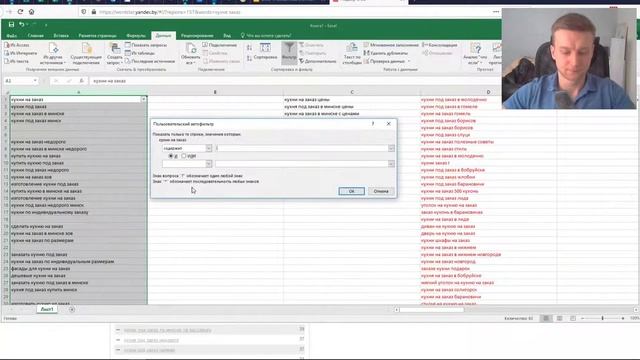Open the Файл tab
640x360 pixels.
[11, 36]
